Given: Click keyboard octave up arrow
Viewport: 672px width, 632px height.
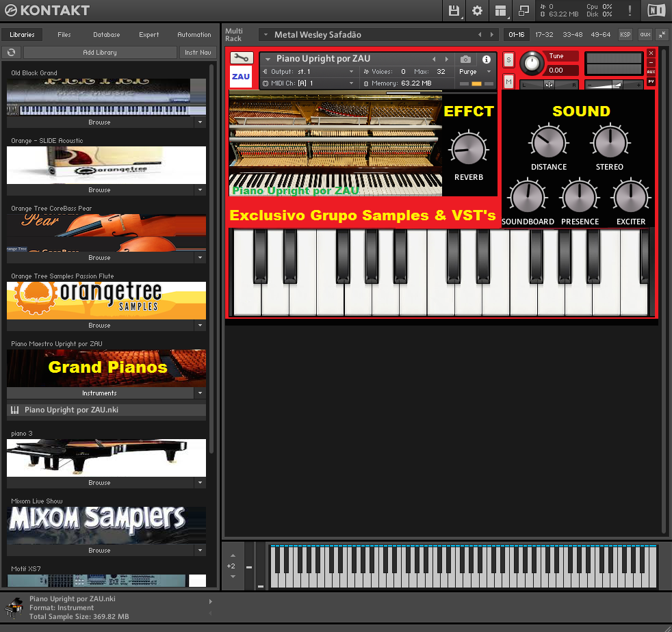Looking at the screenshot, I should coord(233,555).
